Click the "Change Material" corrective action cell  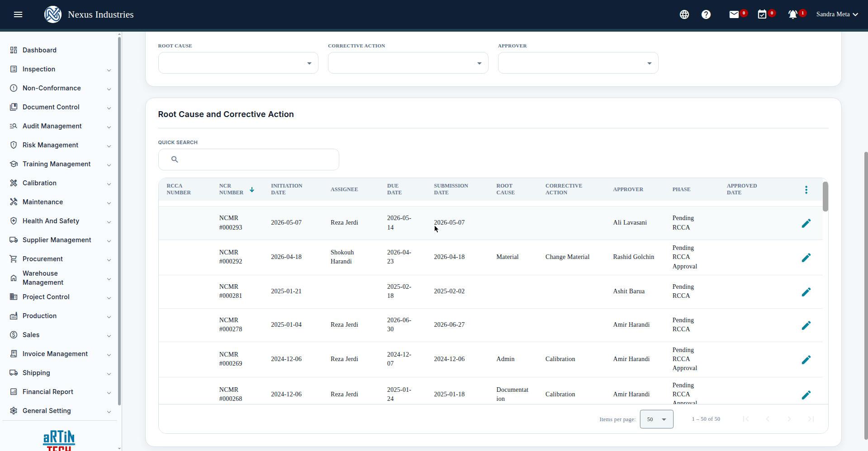pos(567,257)
